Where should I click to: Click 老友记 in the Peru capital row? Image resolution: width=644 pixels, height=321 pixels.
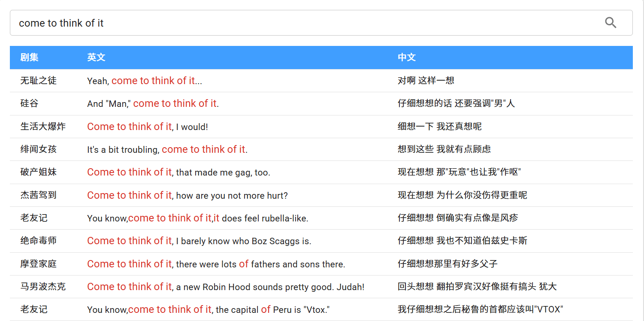34,309
